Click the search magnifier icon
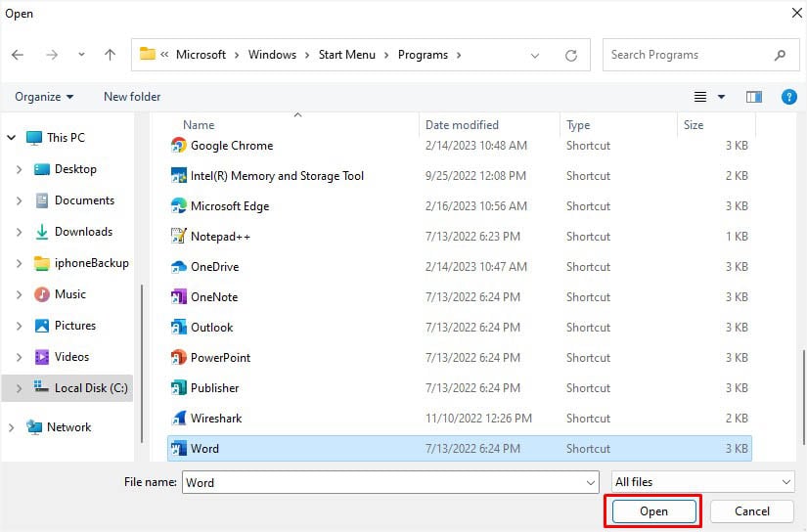807x532 pixels. [781, 55]
